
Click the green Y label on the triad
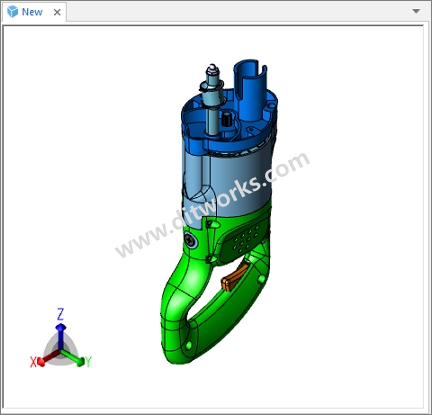click(x=88, y=362)
